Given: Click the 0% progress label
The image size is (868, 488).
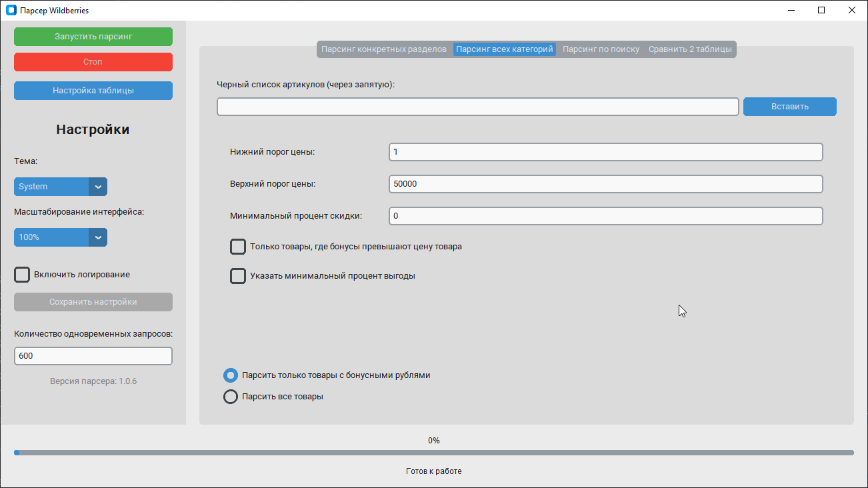Looking at the screenshot, I should coord(434,441).
